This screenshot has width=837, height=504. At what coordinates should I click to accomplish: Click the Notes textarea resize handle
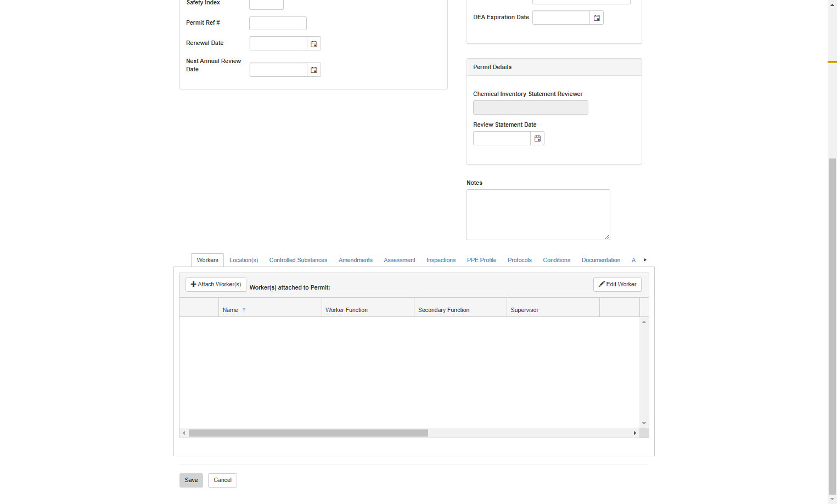tap(606, 237)
